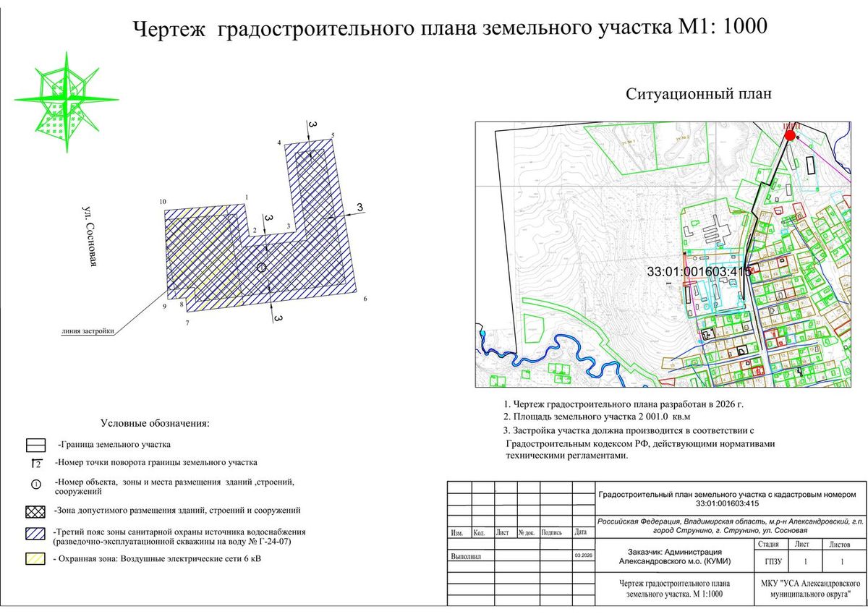This screenshot has height=614, width=868.
Task: Click boundary point number 4 on the plan
Action: (279, 143)
